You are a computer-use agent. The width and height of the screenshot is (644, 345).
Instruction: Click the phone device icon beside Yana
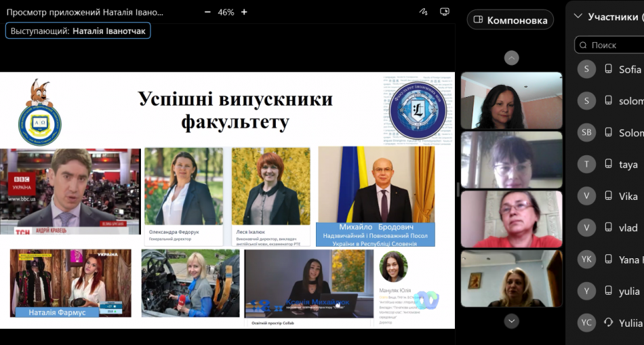click(x=608, y=259)
